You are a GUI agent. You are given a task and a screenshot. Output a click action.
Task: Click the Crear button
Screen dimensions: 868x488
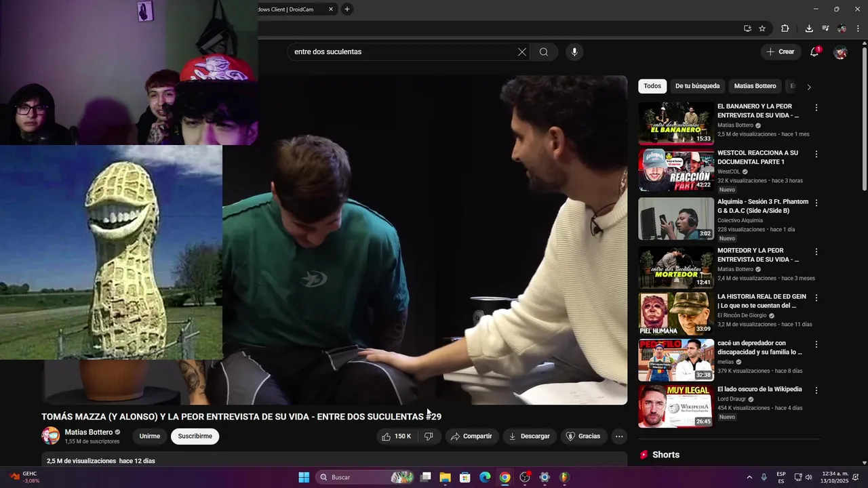(781, 52)
